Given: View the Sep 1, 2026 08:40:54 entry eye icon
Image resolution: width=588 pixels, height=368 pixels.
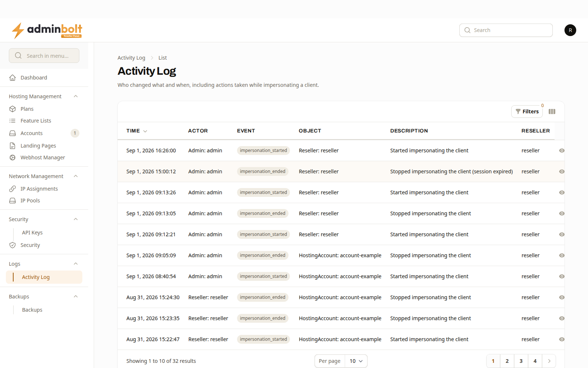Looking at the screenshot, I should [562, 276].
